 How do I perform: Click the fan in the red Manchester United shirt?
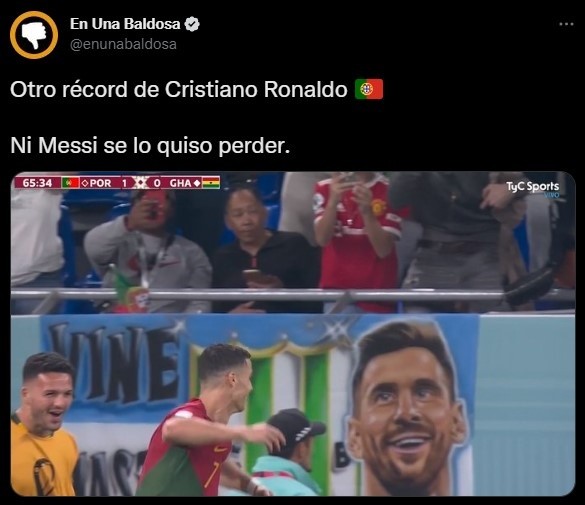pyautogui.click(x=356, y=239)
